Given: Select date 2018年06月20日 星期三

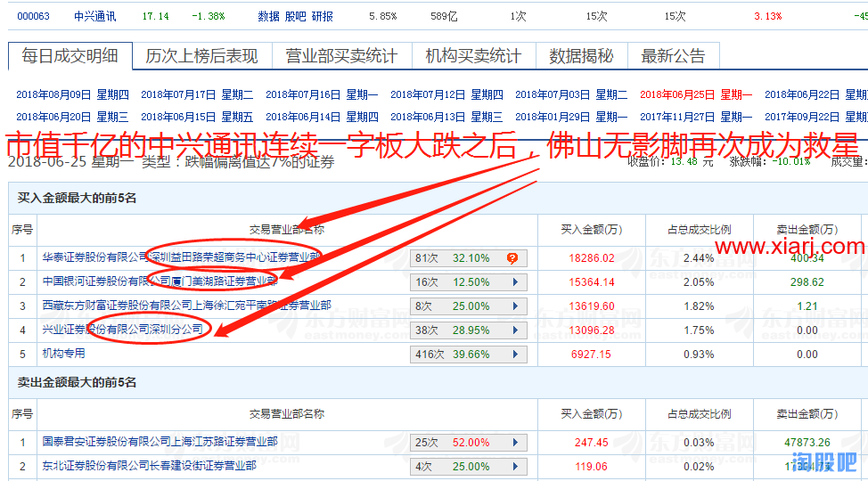Looking at the screenshot, I should click(x=72, y=117).
